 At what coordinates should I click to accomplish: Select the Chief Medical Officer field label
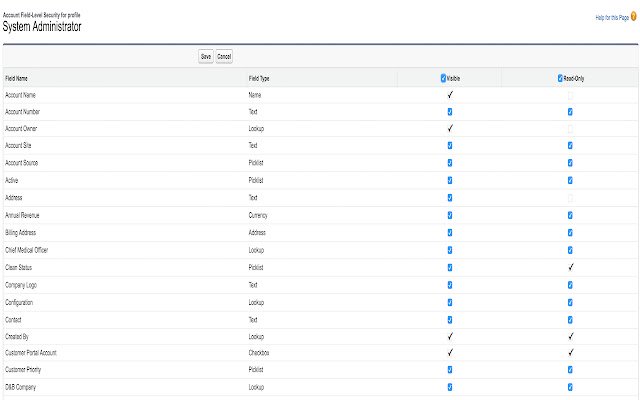(x=27, y=250)
